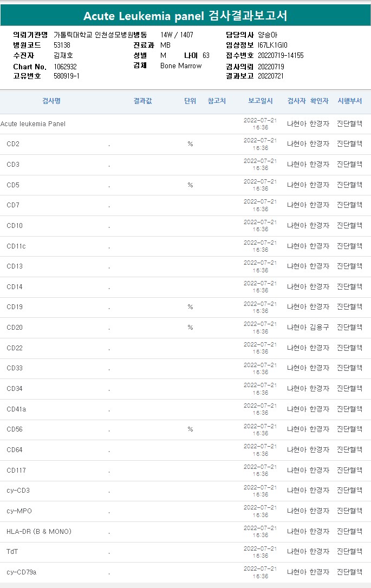Click the 김용구 confirmer name in CD20 row

coord(319,328)
